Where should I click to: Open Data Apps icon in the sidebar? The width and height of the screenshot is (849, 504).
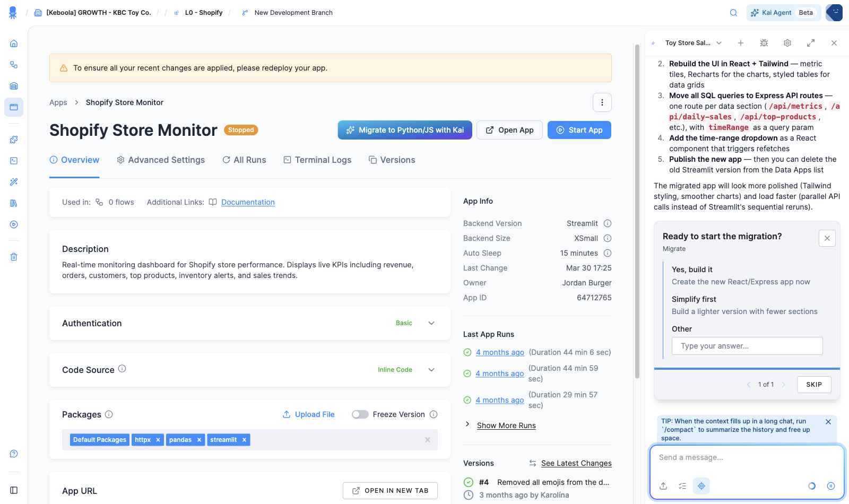(x=14, y=107)
